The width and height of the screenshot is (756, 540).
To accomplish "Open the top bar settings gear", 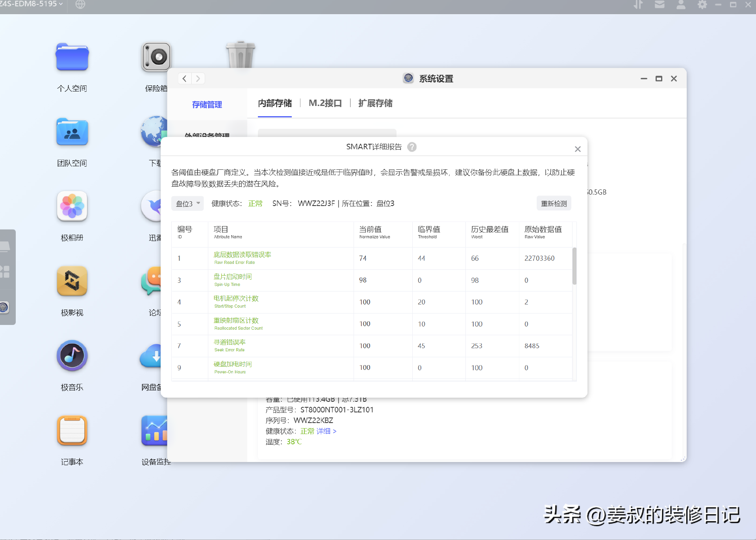I will click(x=702, y=5).
